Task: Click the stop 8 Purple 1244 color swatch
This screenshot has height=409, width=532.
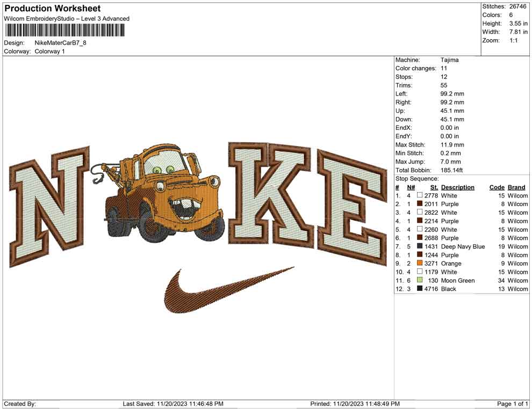Action: (x=420, y=254)
